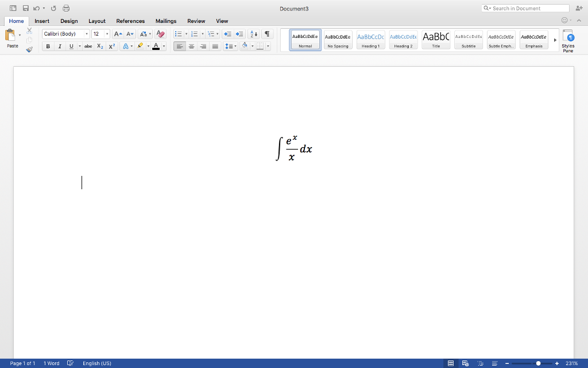Select the Title style
This screenshot has width=588, height=368.
pos(435,39)
